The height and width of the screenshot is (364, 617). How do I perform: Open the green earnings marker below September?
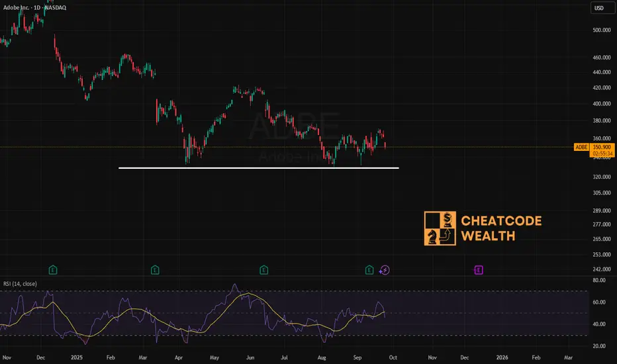pyautogui.click(x=369, y=270)
